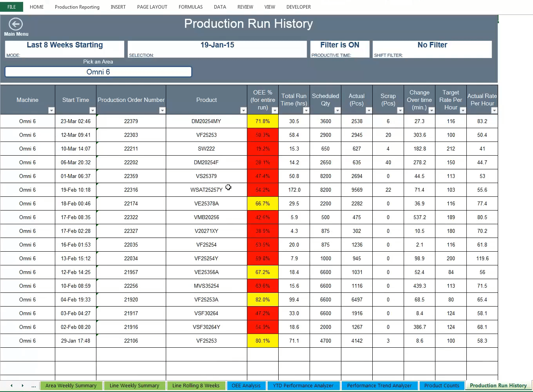This screenshot has width=533, height=392.
Task: Open the Performance Trend Analyzer sheet
Action: [379, 386]
